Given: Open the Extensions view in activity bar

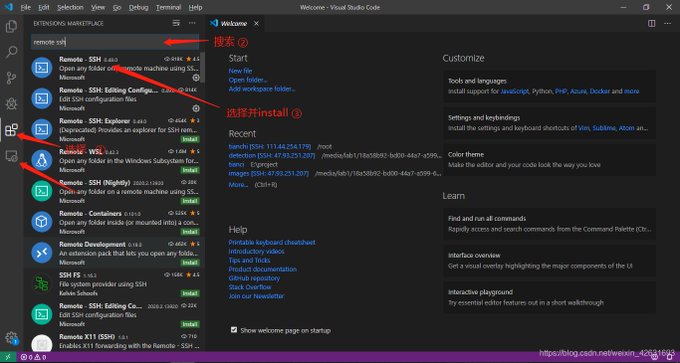Looking at the screenshot, I should 11,129.
